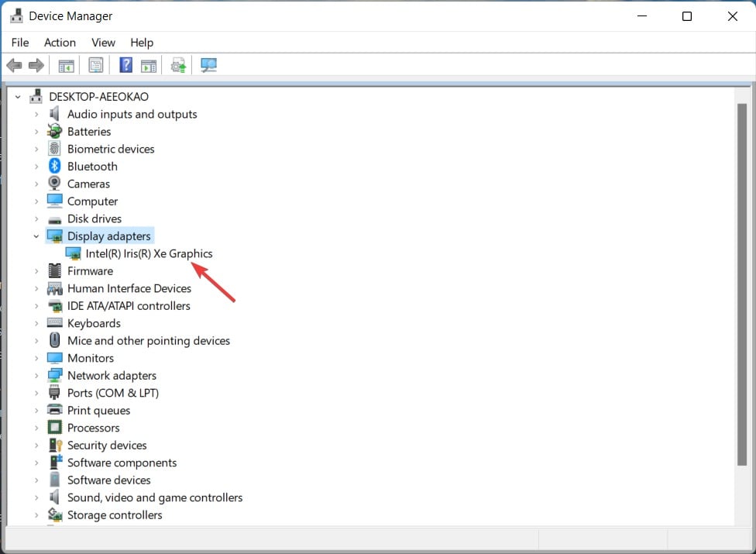Click the Human Interface Devices icon
Viewport: 756px width, 554px height.
[54, 288]
